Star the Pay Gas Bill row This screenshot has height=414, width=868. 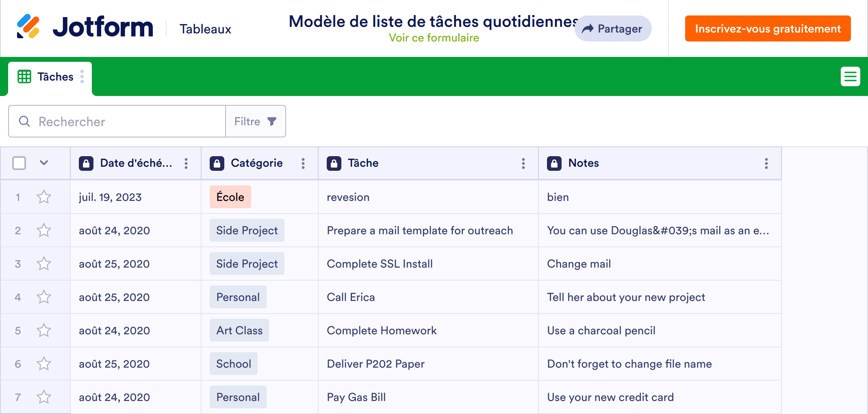pyautogui.click(x=44, y=397)
